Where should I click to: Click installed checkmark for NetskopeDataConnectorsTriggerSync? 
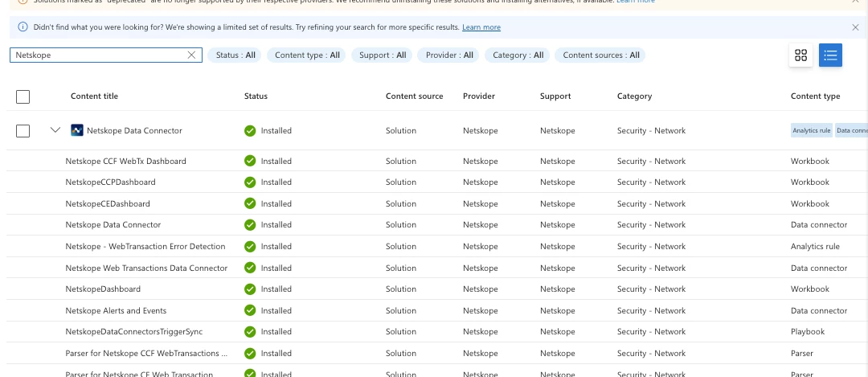250,332
